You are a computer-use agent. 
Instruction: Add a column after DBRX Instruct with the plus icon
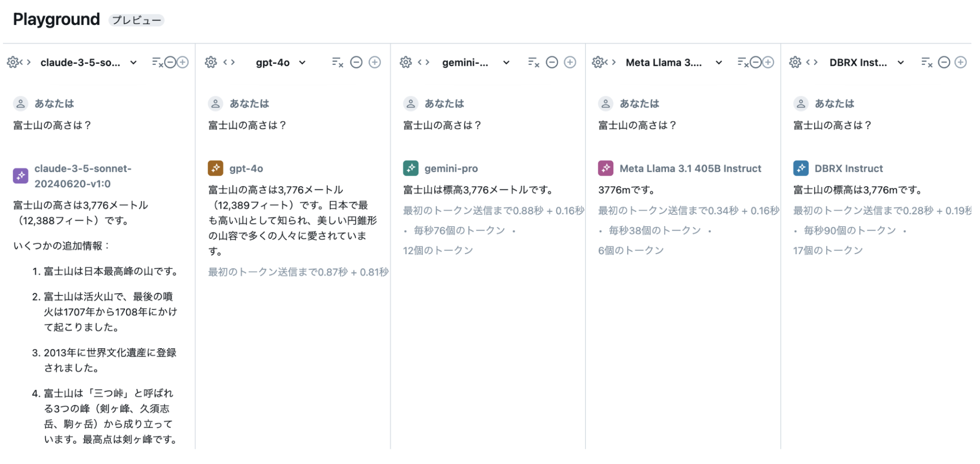(961, 62)
